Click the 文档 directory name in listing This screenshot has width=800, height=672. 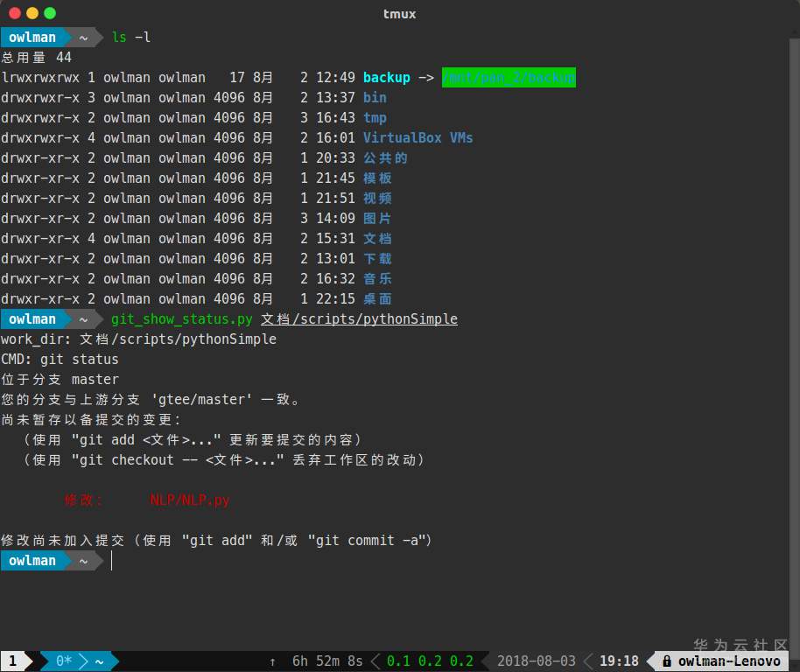377,239
